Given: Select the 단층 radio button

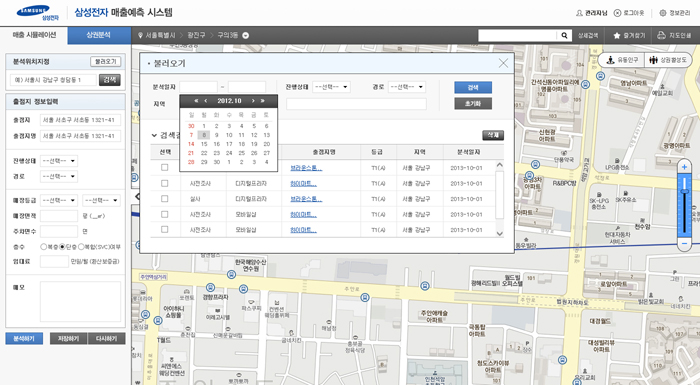Looking at the screenshot, I should click(x=62, y=247).
